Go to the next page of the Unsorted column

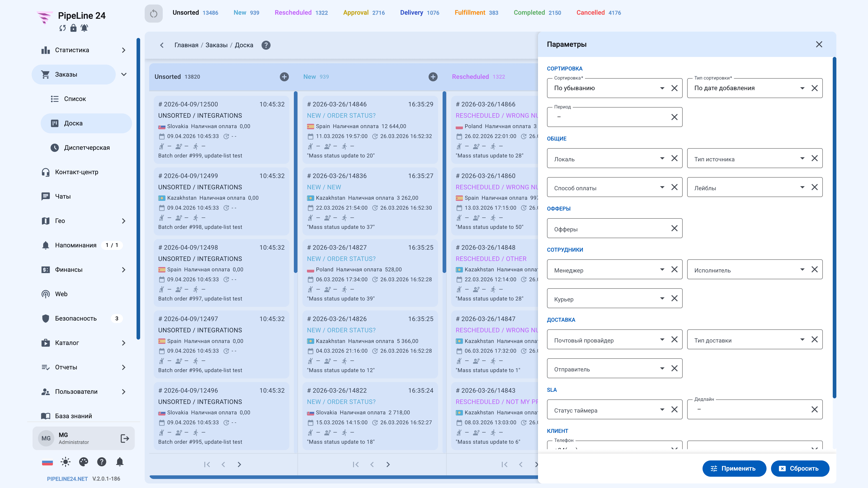pos(239,465)
